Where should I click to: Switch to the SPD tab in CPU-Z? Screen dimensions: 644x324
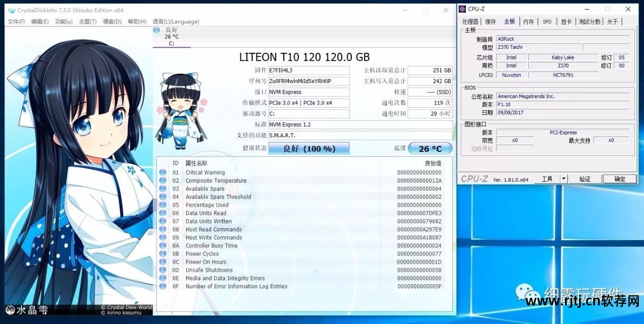click(547, 22)
